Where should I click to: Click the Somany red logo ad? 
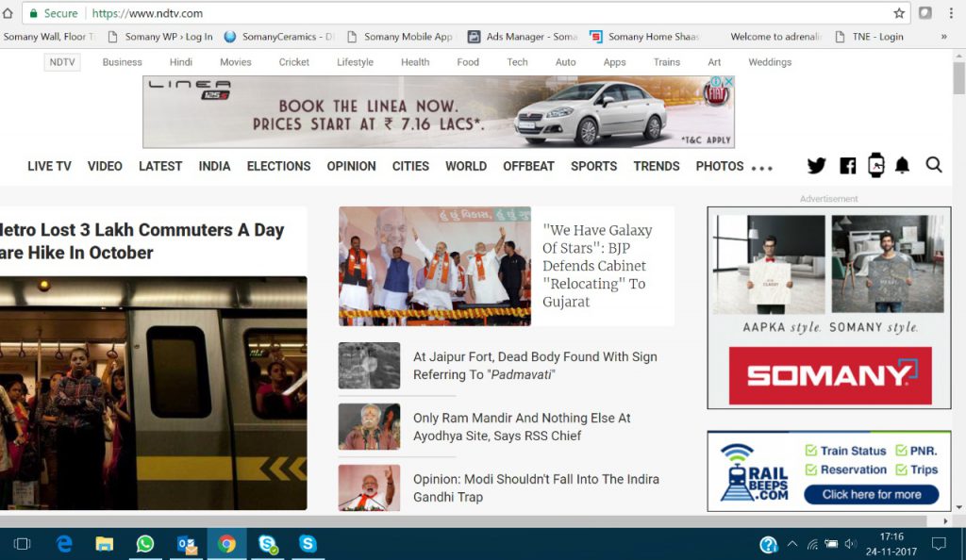point(830,375)
